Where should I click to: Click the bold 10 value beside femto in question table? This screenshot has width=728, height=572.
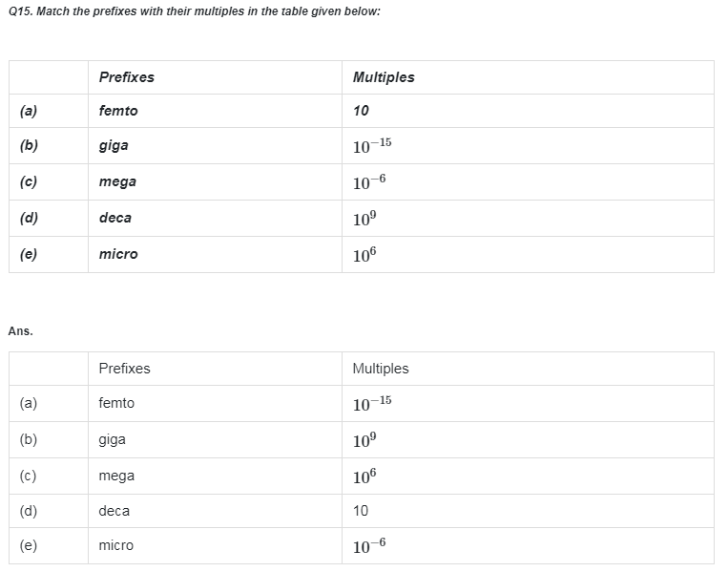coord(361,111)
